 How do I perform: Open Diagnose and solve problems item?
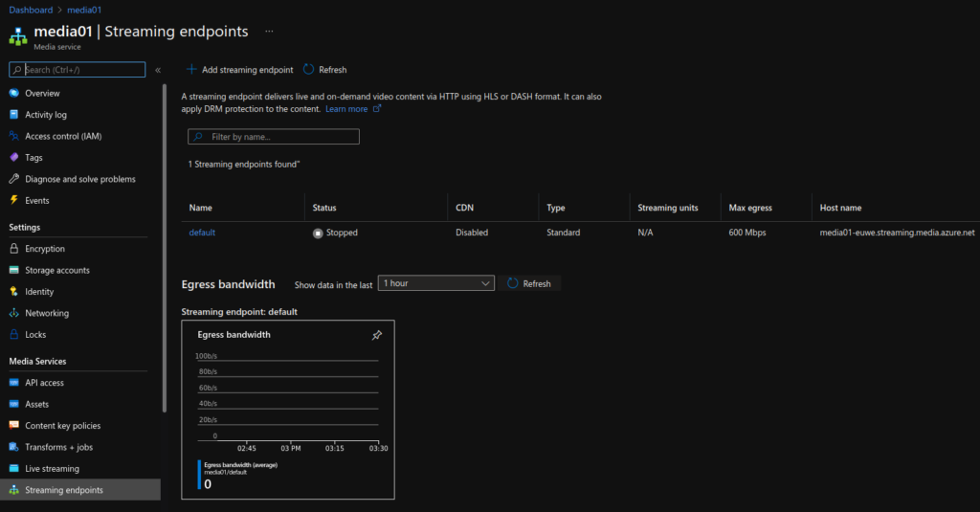click(80, 179)
